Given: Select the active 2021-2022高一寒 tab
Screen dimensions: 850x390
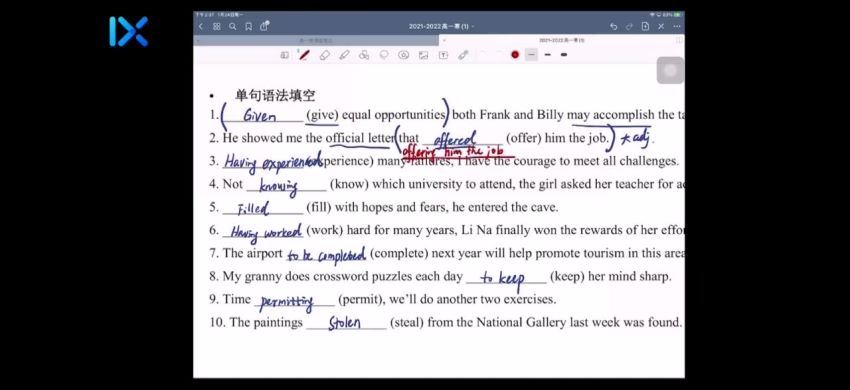Looking at the screenshot, I should tap(561, 40).
